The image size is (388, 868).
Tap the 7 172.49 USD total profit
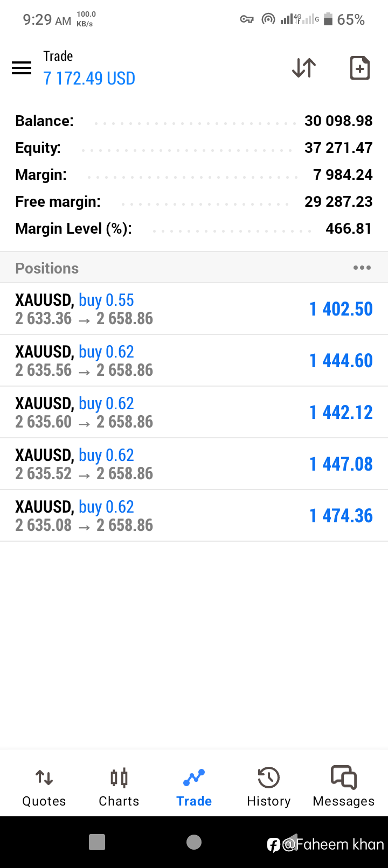(89, 79)
